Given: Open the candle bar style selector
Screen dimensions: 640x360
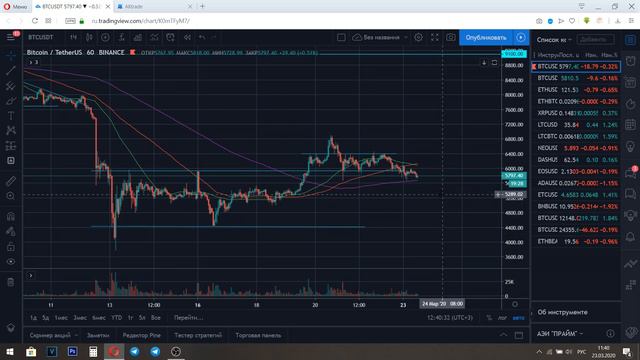Looking at the screenshot, I should point(89,37).
